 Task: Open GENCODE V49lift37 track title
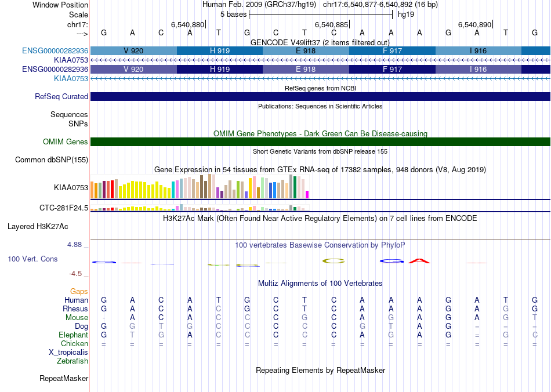(320, 42)
